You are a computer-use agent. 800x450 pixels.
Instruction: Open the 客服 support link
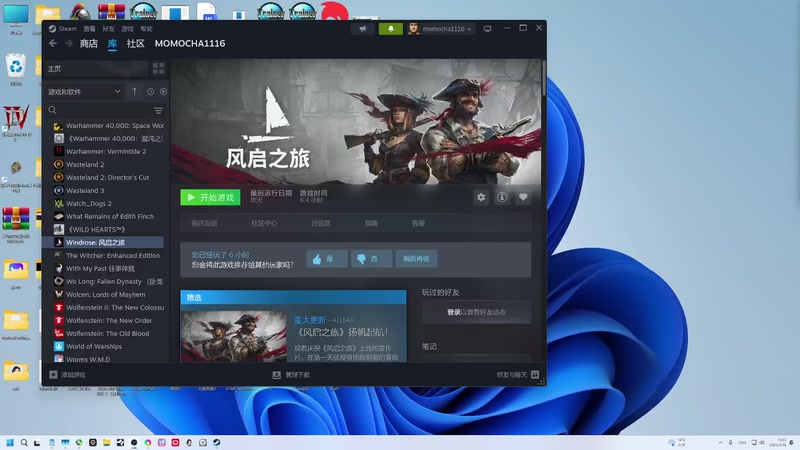(418, 223)
